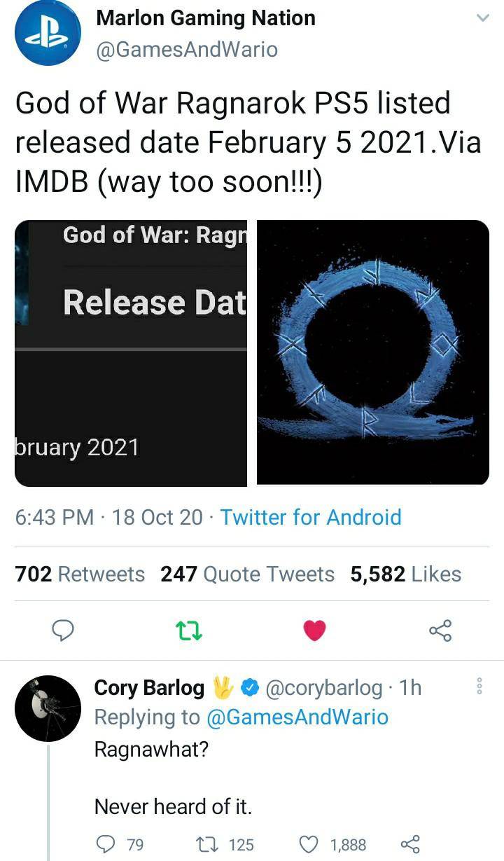
Task: Open more options on Cory Barlog's reply
Action: pyautogui.click(x=479, y=687)
